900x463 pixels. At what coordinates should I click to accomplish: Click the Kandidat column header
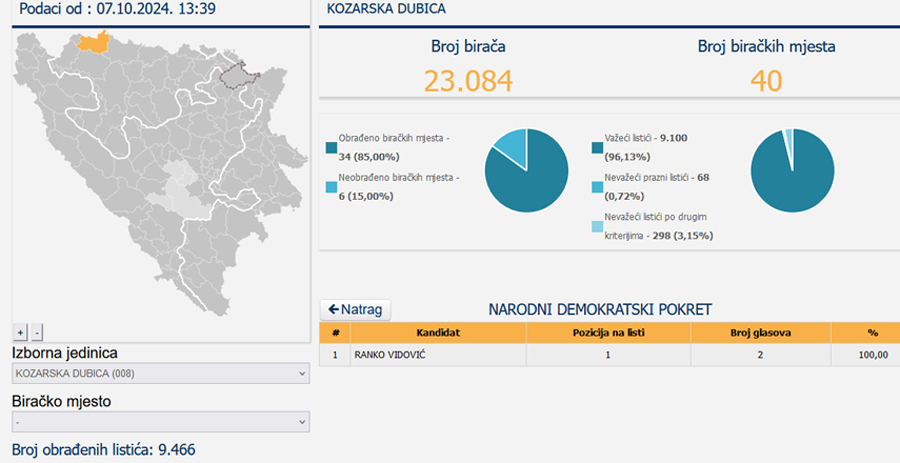coord(438,332)
